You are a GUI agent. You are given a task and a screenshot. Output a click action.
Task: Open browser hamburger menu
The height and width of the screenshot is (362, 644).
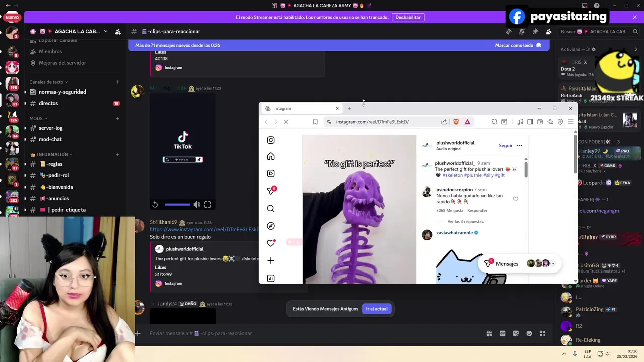click(571, 122)
